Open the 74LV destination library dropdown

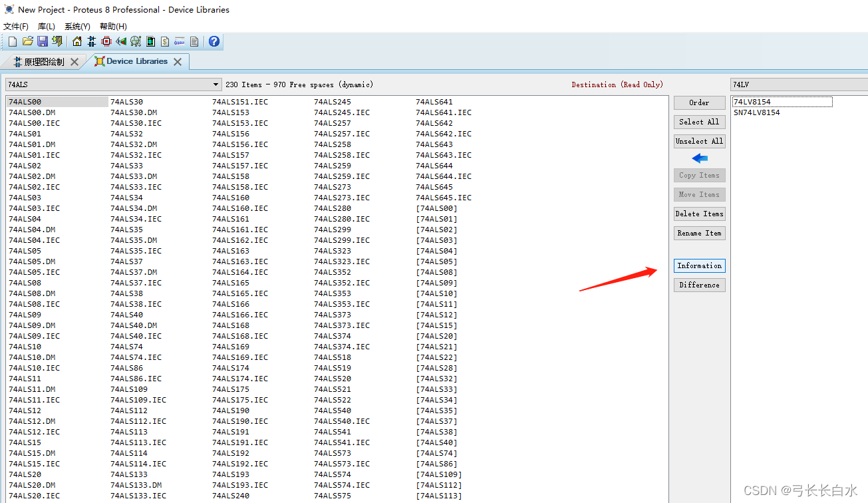(799, 84)
